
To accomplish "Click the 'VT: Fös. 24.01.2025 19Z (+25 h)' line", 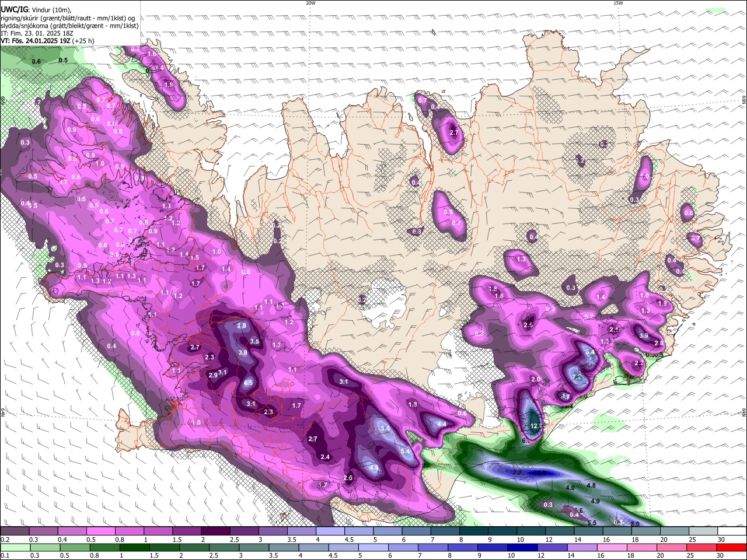I will point(47,41).
